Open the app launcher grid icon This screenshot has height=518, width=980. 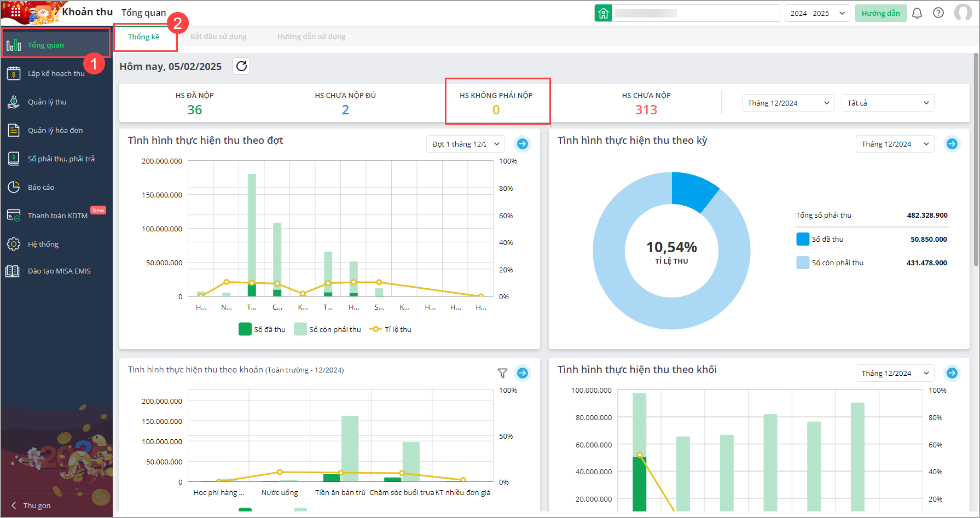tap(15, 11)
